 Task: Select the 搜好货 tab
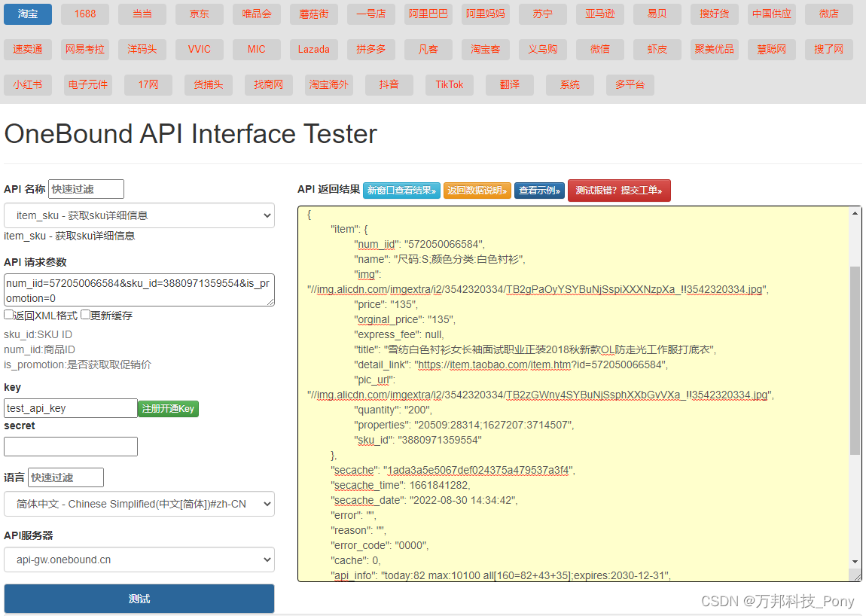pos(715,14)
